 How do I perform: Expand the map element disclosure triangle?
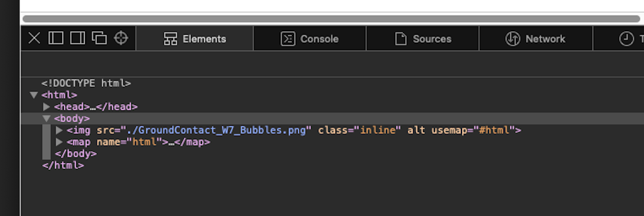(x=59, y=142)
